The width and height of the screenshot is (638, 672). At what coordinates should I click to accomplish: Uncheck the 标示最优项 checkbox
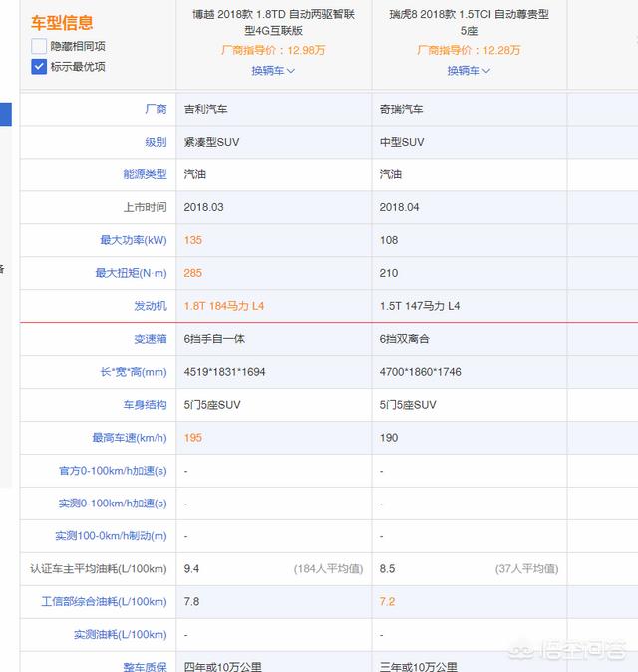[39, 67]
